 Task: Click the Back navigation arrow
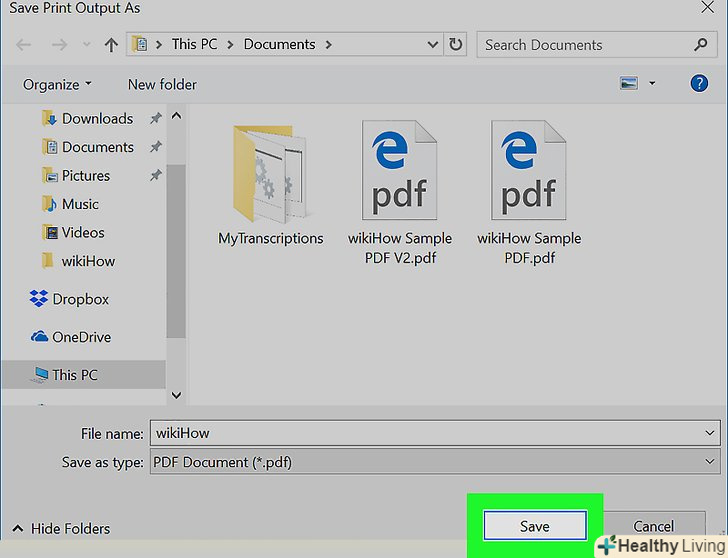coord(23,45)
